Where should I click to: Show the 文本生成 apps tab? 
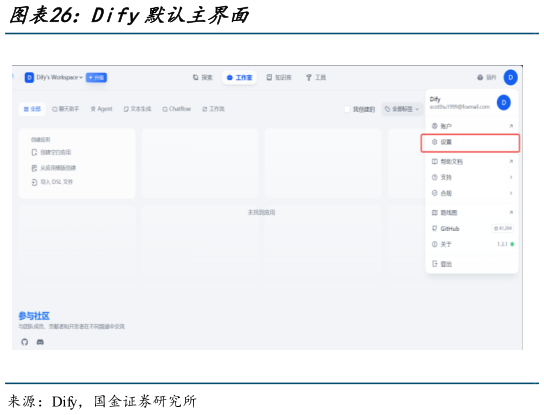(137, 109)
